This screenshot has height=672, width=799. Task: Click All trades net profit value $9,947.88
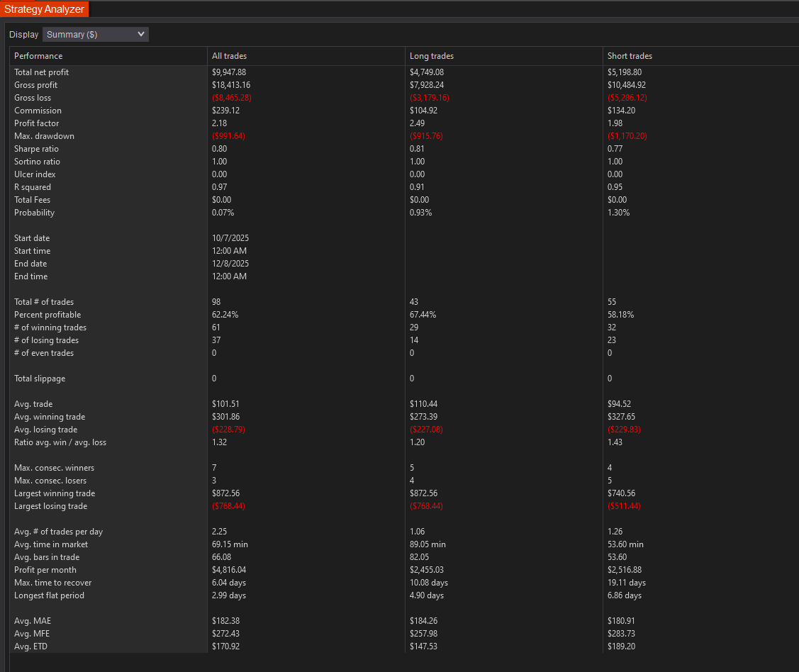click(x=229, y=72)
